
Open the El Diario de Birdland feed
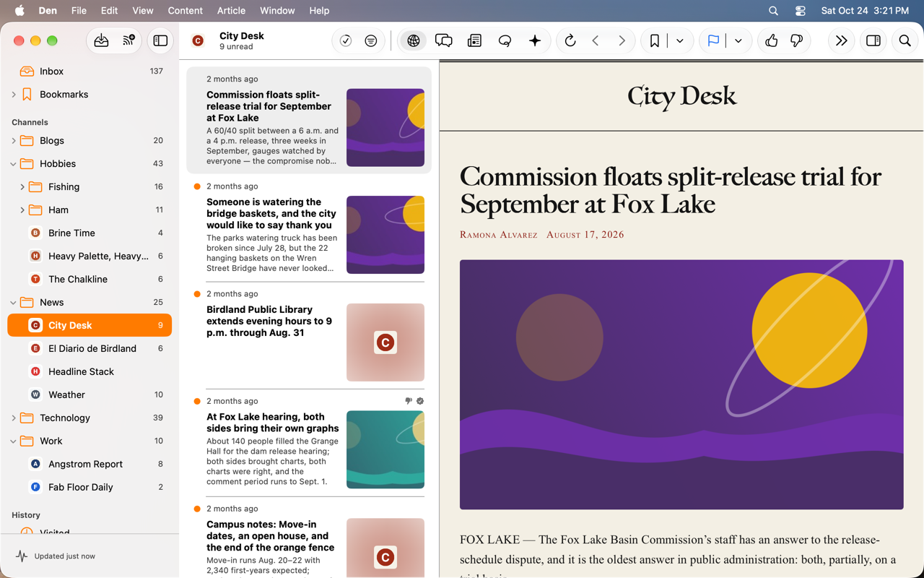(90, 348)
